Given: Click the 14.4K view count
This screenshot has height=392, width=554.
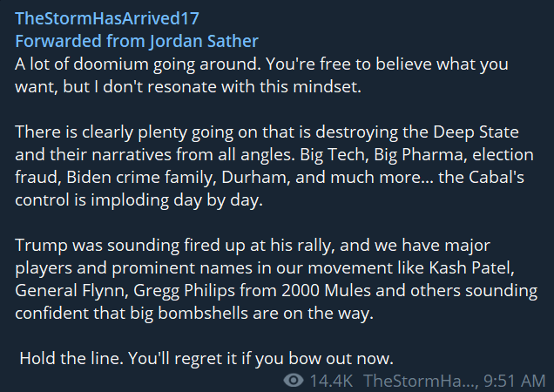Looking at the screenshot, I should pyautogui.click(x=331, y=381).
